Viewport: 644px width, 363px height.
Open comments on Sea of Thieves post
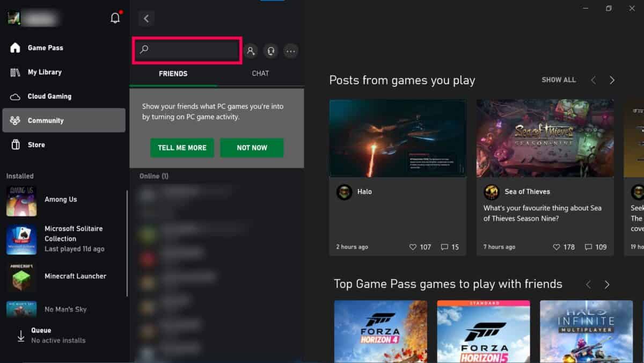(588, 247)
